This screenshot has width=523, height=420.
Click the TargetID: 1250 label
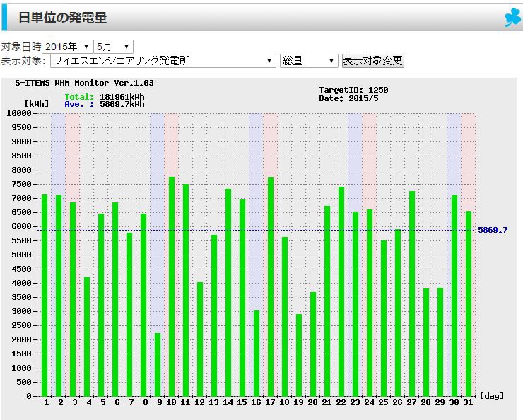(x=353, y=90)
